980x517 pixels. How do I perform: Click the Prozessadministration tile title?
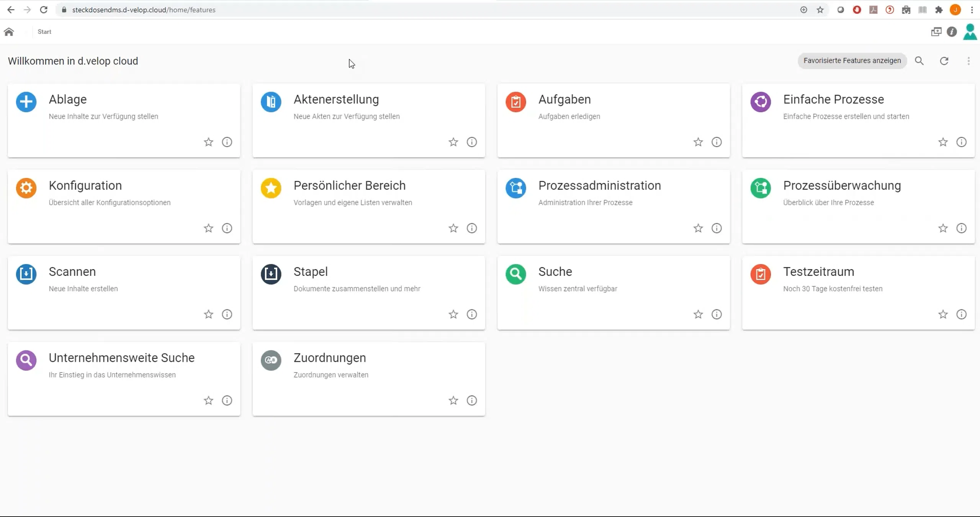[599, 186]
